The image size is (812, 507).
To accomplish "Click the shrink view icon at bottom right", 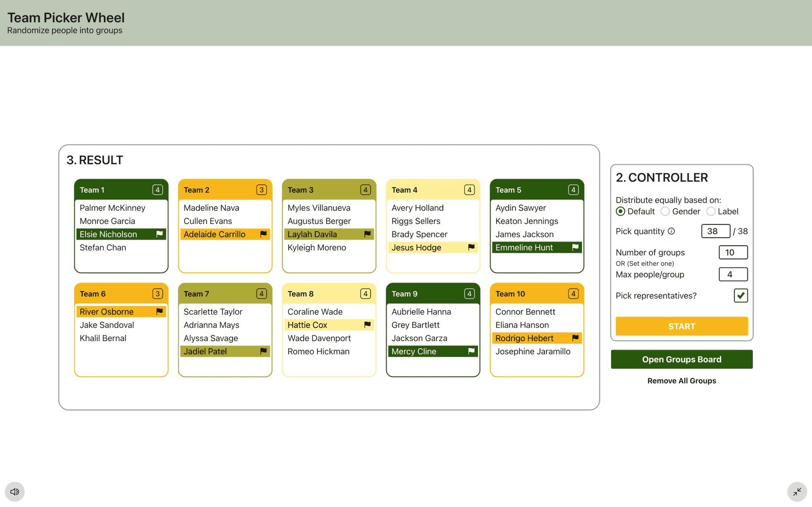I will click(797, 491).
